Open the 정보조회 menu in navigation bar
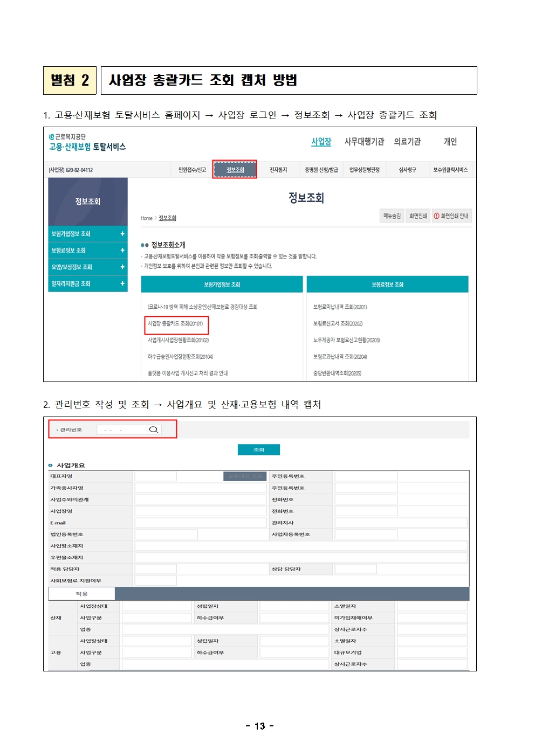Image resolution: width=535 pixels, height=756 pixels. pyautogui.click(x=235, y=170)
